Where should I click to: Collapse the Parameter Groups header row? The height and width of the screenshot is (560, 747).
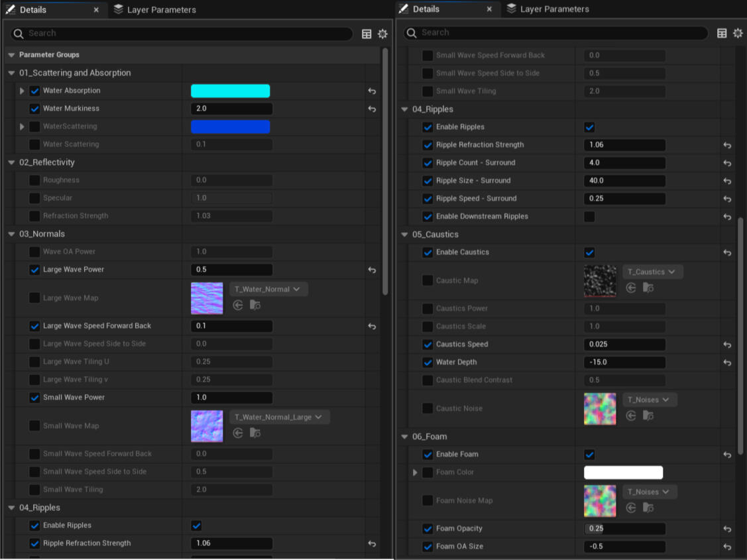click(11, 54)
